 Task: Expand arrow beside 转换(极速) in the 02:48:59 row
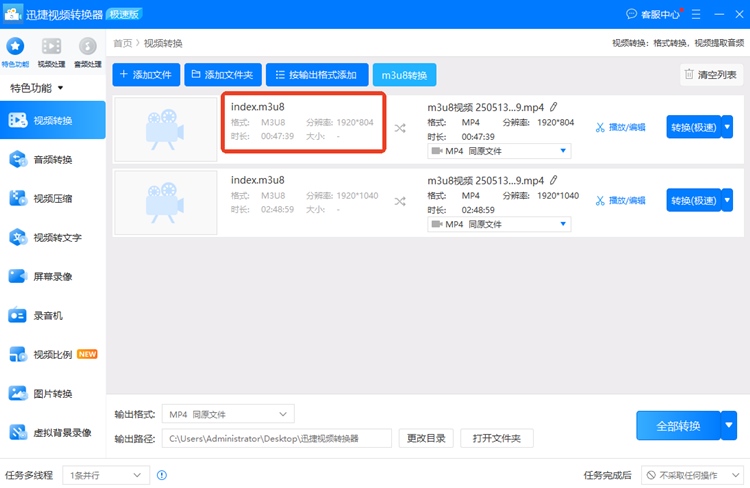click(x=727, y=200)
